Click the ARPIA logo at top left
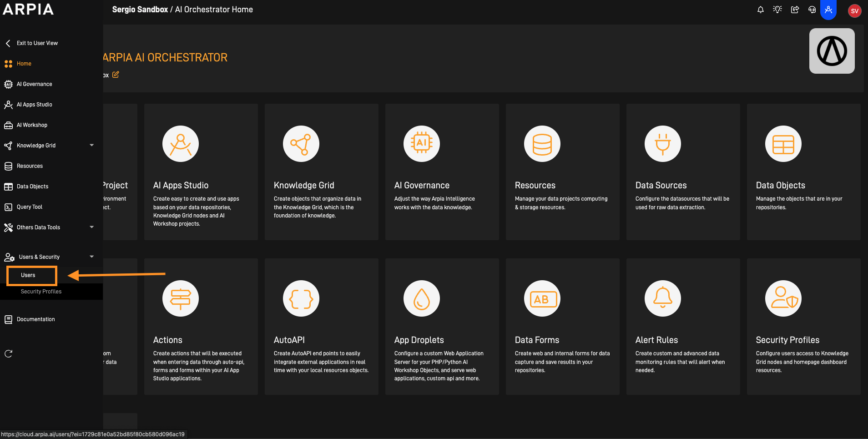Screen dimensions: 868x439 click(28, 9)
